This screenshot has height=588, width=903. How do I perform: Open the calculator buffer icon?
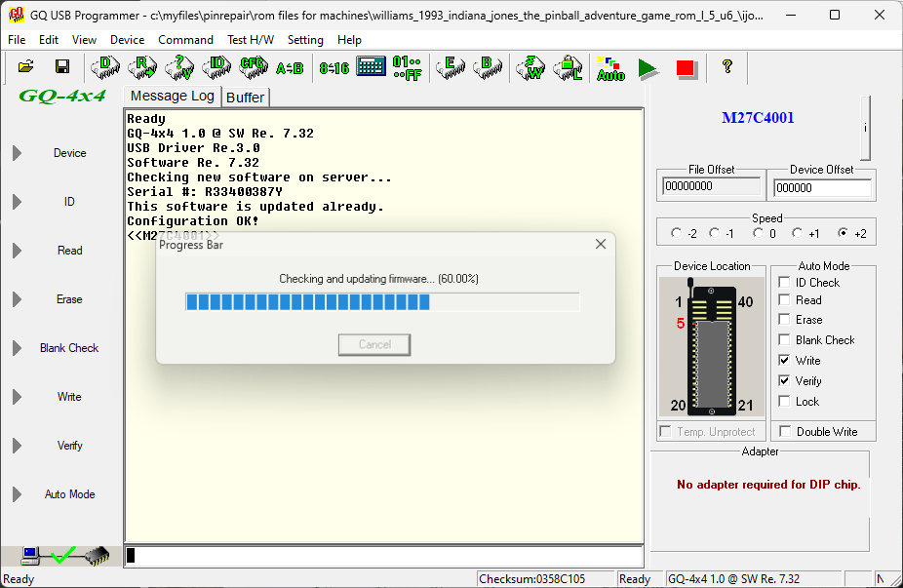tap(371, 67)
